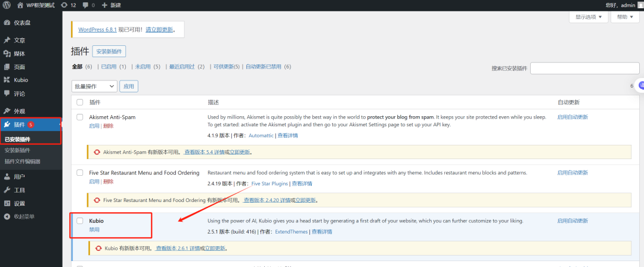644x267 pixels.
Task: Open 仪表盘 dashboard icon in sidebar
Action: pos(7,23)
